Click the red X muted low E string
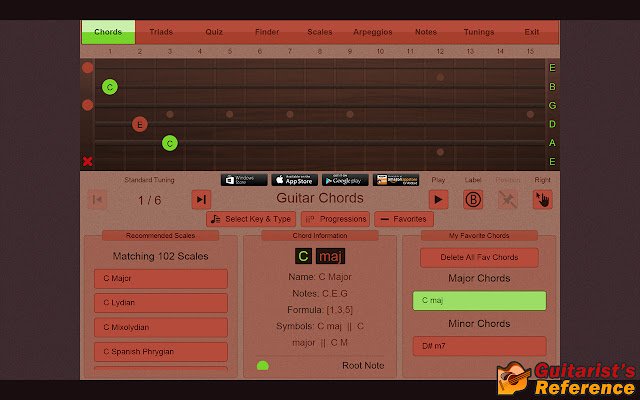The height and width of the screenshot is (400, 640). (87, 162)
